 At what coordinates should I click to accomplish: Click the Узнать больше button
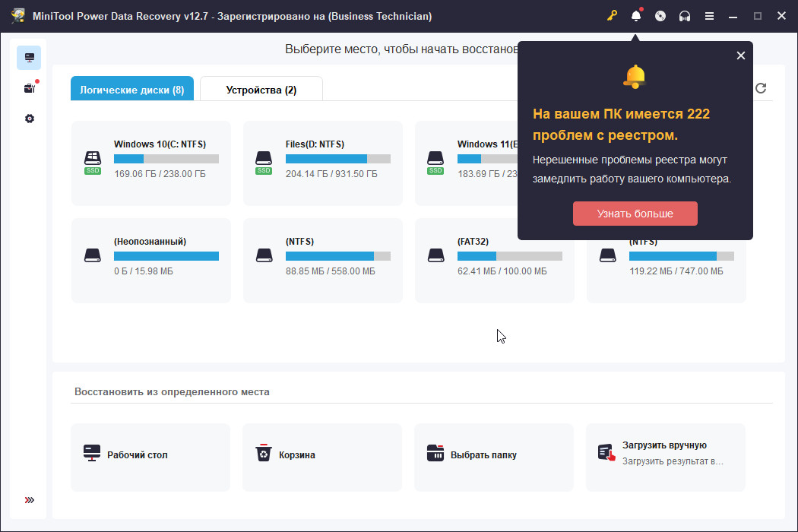[x=635, y=214]
